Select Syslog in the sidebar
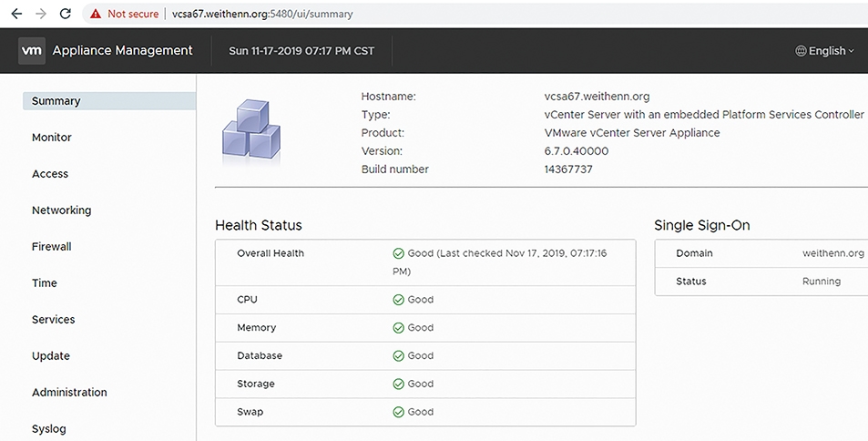Viewport: 868px width, 441px height. coord(48,429)
